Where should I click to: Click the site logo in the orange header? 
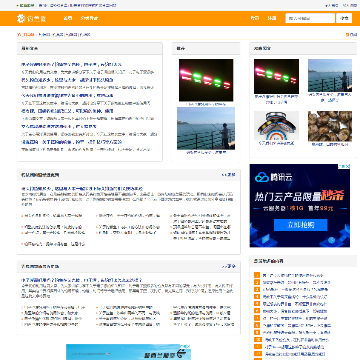tap(32, 18)
